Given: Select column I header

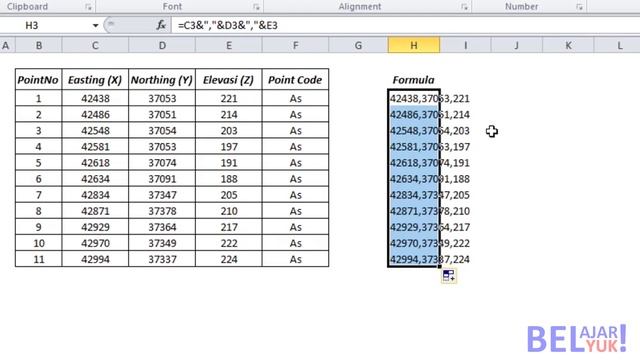Looking at the screenshot, I should (465, 45).
